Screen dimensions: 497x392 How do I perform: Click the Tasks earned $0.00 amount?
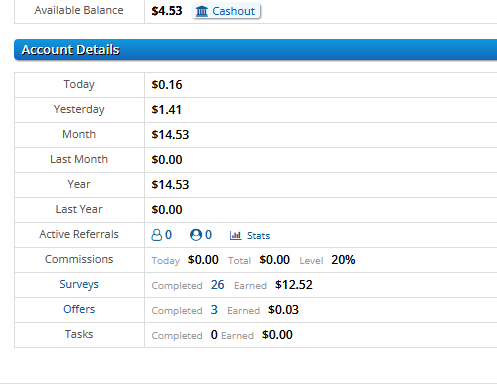pyautogui.click(x=277, y=335)
